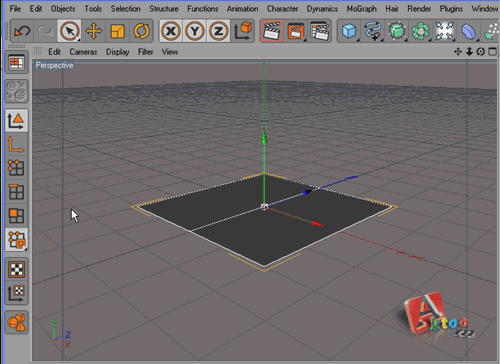Click the red X axis handle arrow
Viewport: 500px width, 364px height.
(x=318, y=224)
